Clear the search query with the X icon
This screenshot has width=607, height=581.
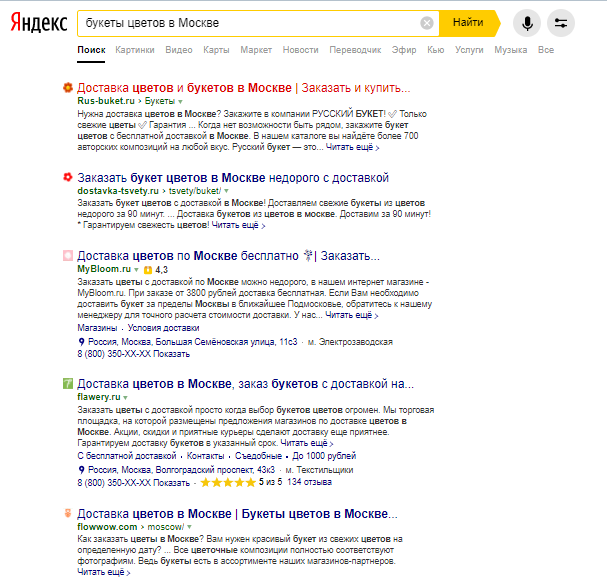pos(427,23)
